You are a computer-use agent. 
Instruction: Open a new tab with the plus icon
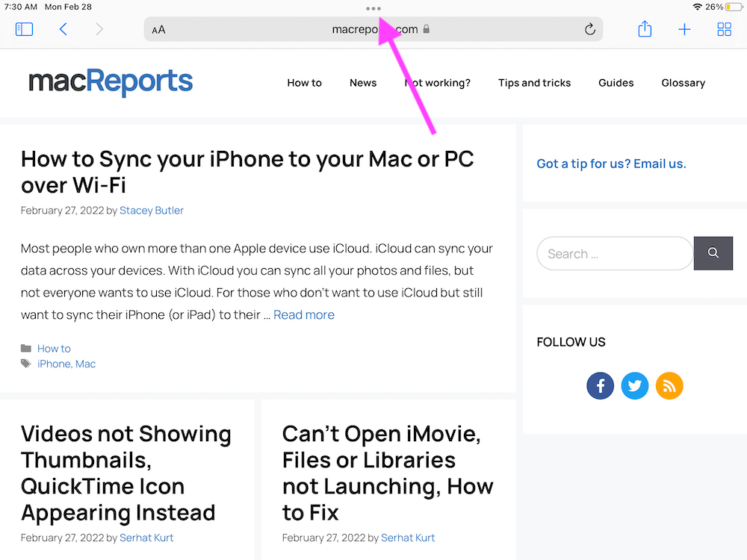pos(684,30)
